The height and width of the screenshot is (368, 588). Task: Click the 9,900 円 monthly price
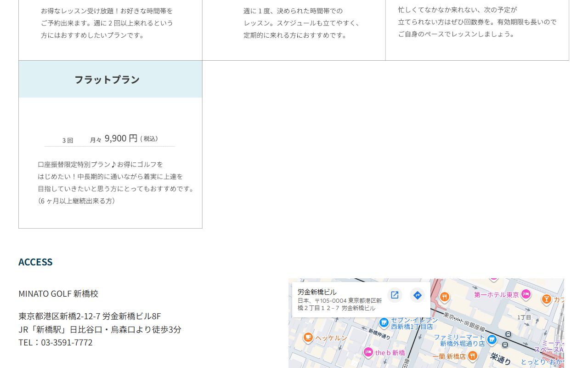[121, 138]
